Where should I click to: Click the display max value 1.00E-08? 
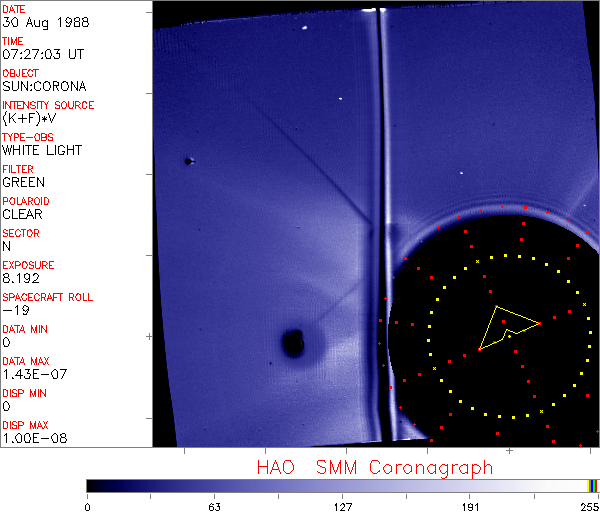(30, 438)
